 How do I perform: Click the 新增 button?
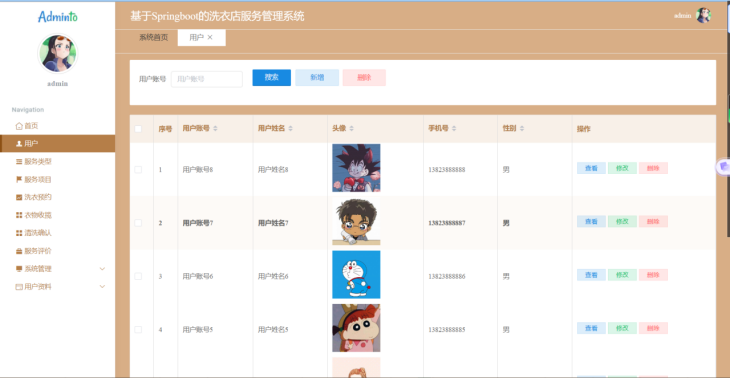coord(317,77)
